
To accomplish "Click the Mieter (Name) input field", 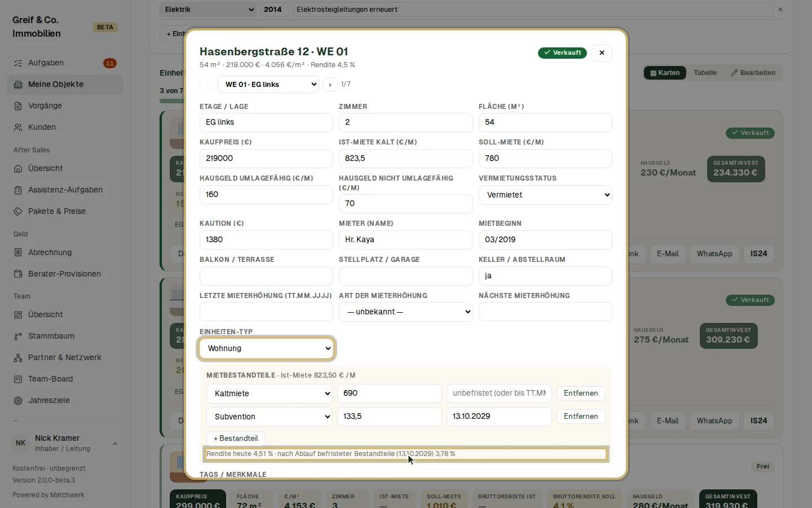I will [x=405, y=240].
